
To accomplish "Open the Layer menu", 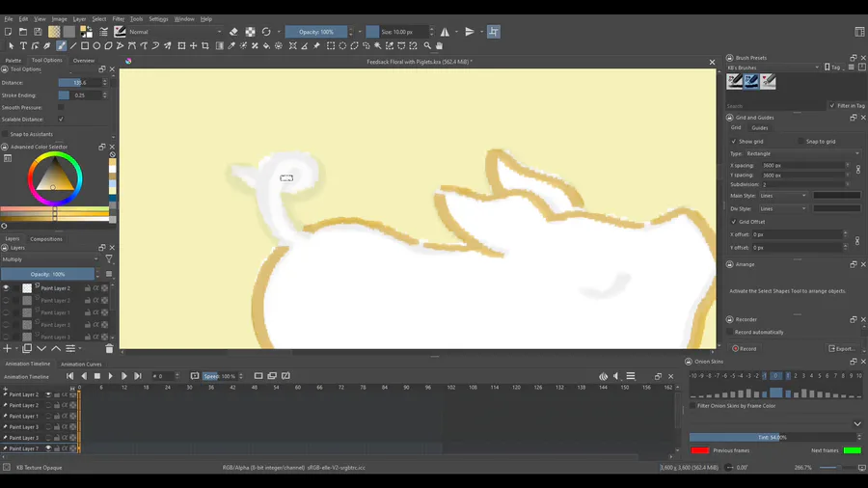I will (79, 19).
